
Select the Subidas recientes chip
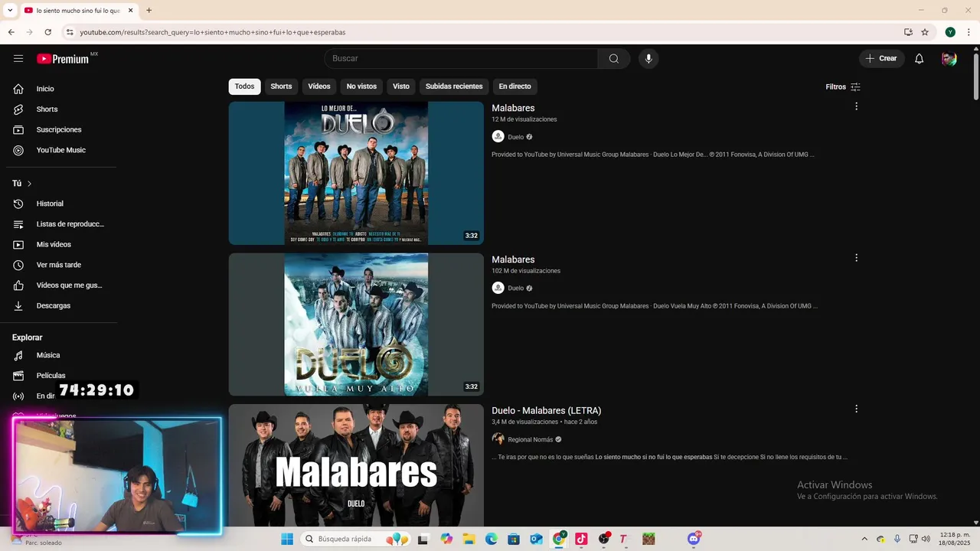pos(454,86)
